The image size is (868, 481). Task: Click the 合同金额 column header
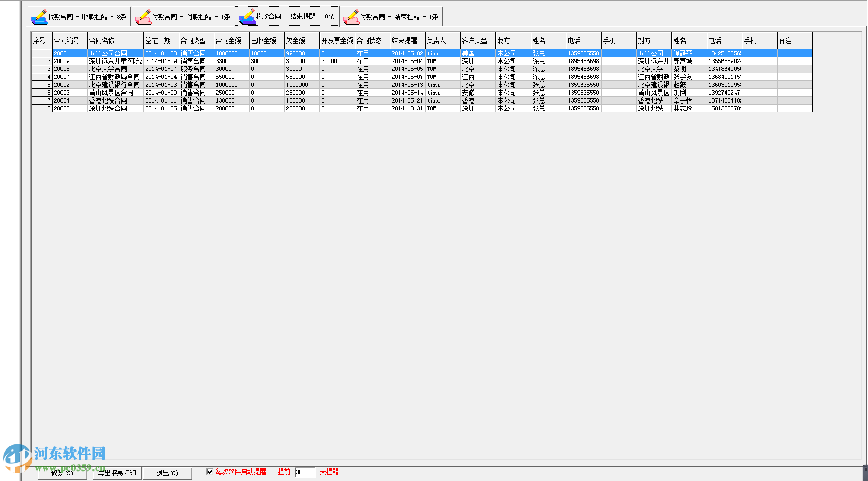pyautogui.click(x=232, y=40)
